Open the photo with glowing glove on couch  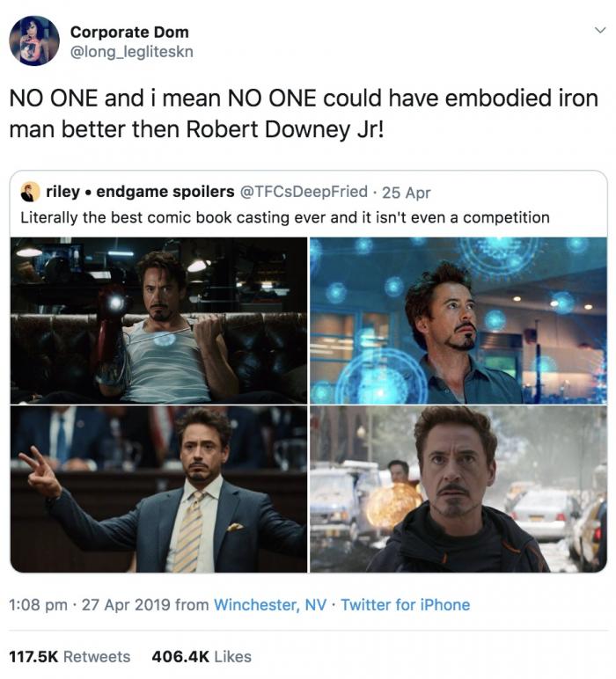coord(158,320)
